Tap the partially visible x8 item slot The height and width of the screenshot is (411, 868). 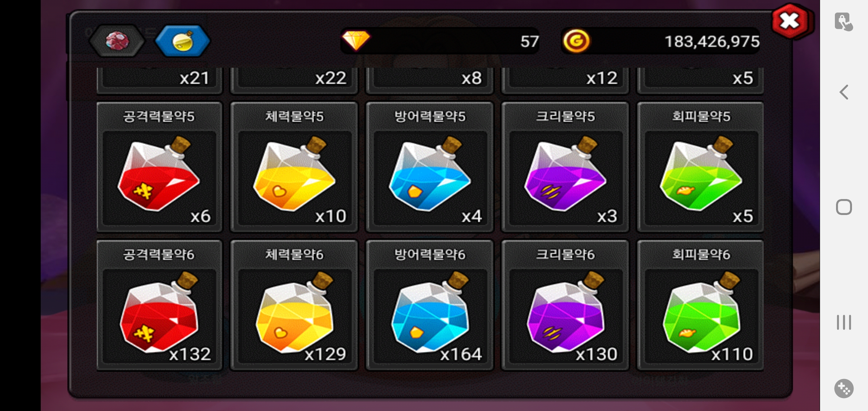[x=430, y=80]
